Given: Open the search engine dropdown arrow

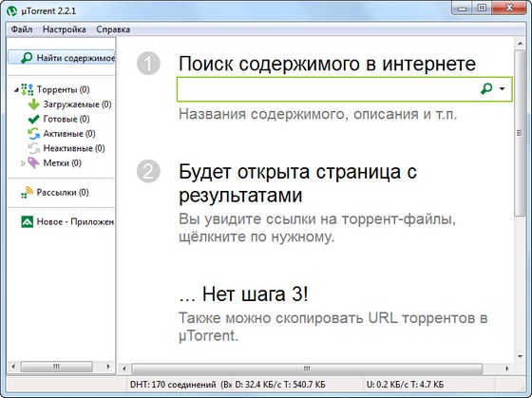Looking at the screenshot, I should click(503, 89).
